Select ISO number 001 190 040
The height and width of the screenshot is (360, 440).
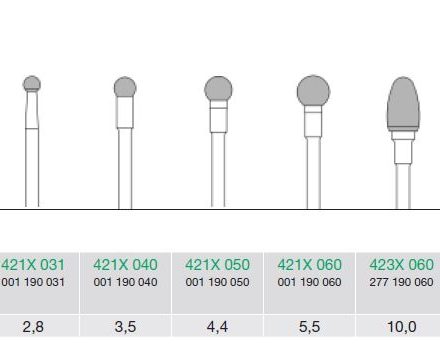[125, 282]
